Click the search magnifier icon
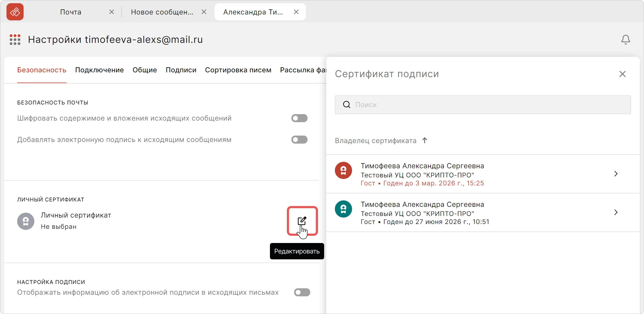This screenshot has height=314, width=644. click(347, 105)
